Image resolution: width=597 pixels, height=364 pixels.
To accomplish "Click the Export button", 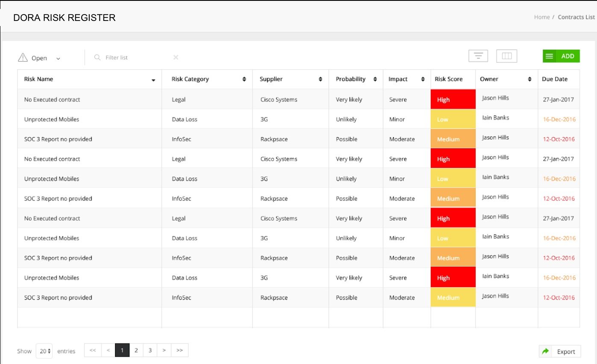I will pos(566,351).
